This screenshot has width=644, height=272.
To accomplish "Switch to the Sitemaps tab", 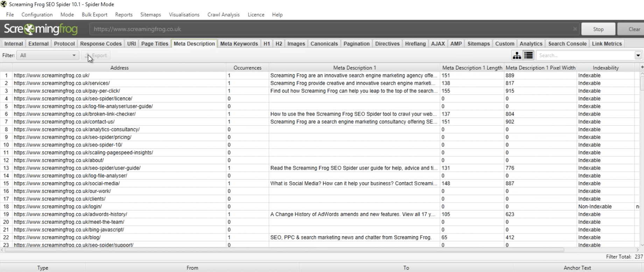I will click(x=478, y=43).
